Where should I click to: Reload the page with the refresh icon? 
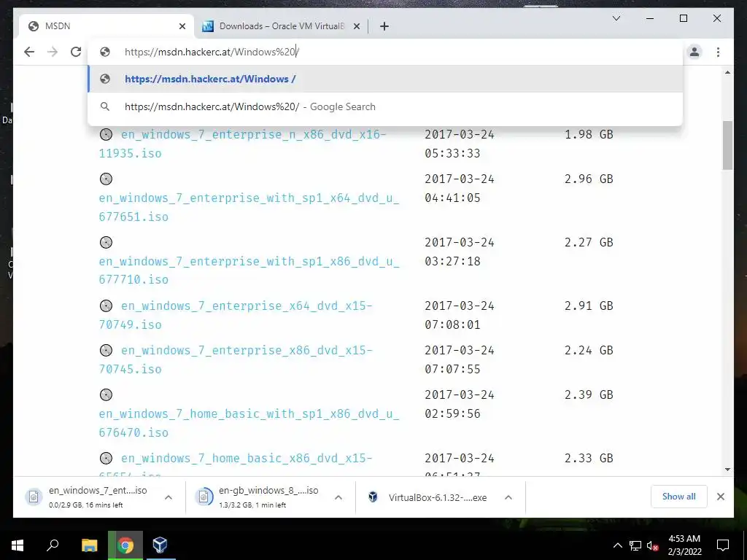point(76,52)
